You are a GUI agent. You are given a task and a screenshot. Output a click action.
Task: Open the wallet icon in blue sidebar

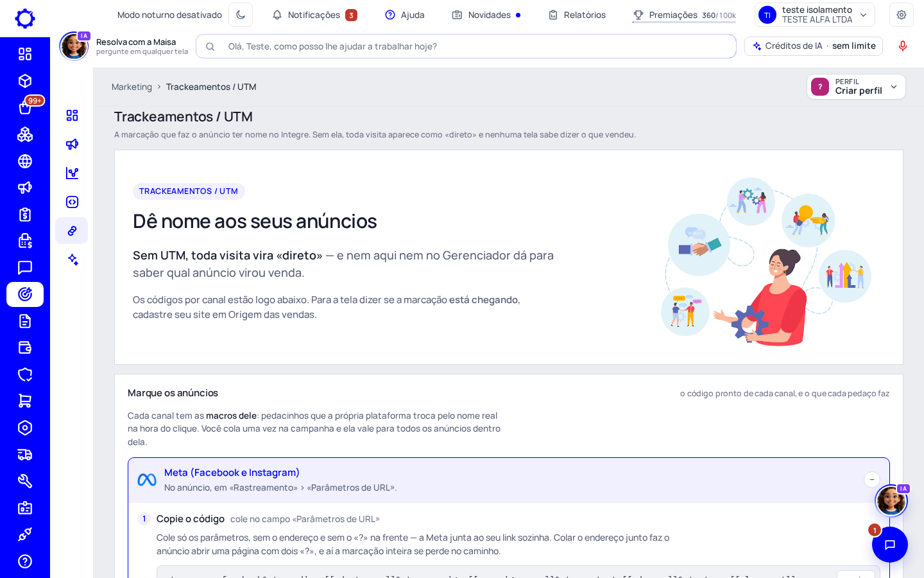25,347
